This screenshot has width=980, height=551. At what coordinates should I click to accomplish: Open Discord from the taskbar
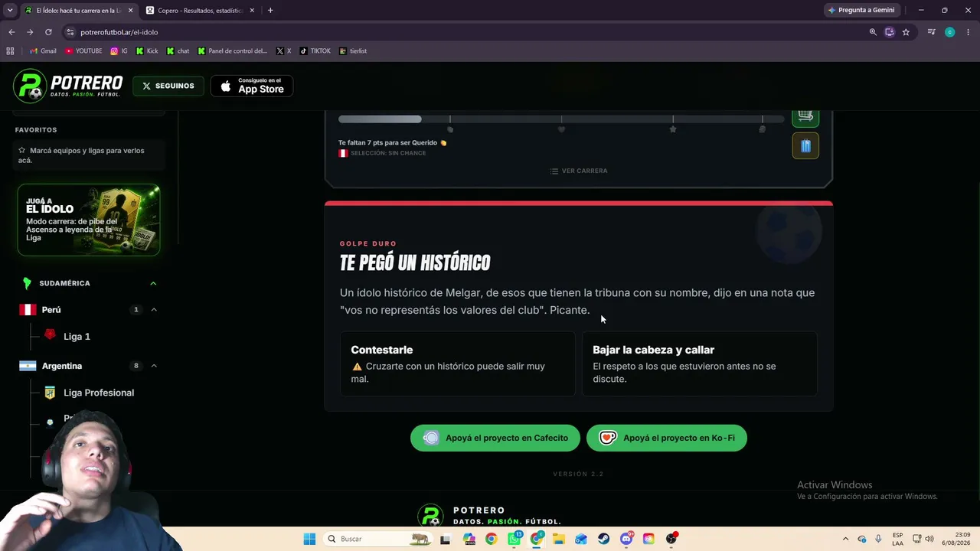tap(626, 539)
